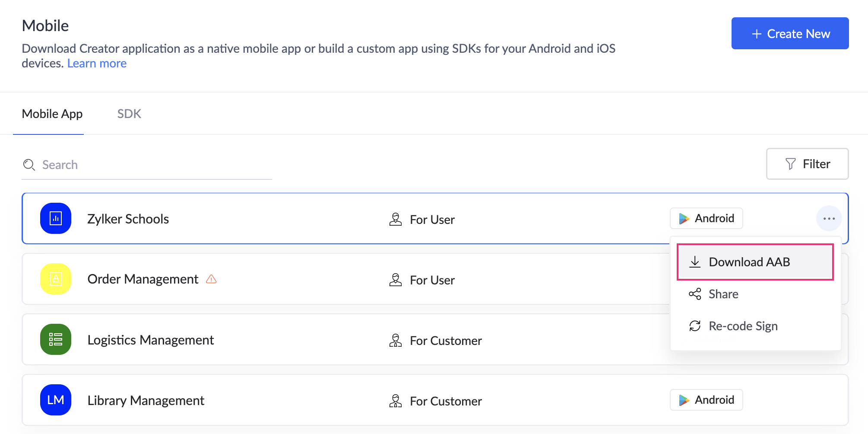Click the Create New button
Screen dimensions: 868x434
click(x=790, y=33)
